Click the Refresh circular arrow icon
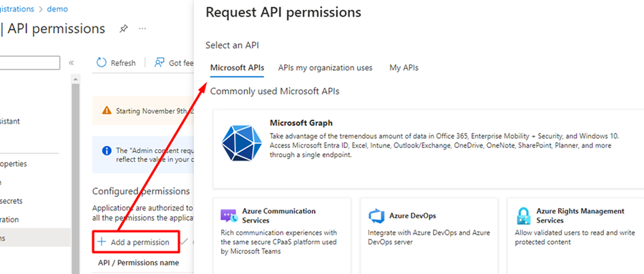Screen dimensions: 644x274 click(x=101, y=62)
